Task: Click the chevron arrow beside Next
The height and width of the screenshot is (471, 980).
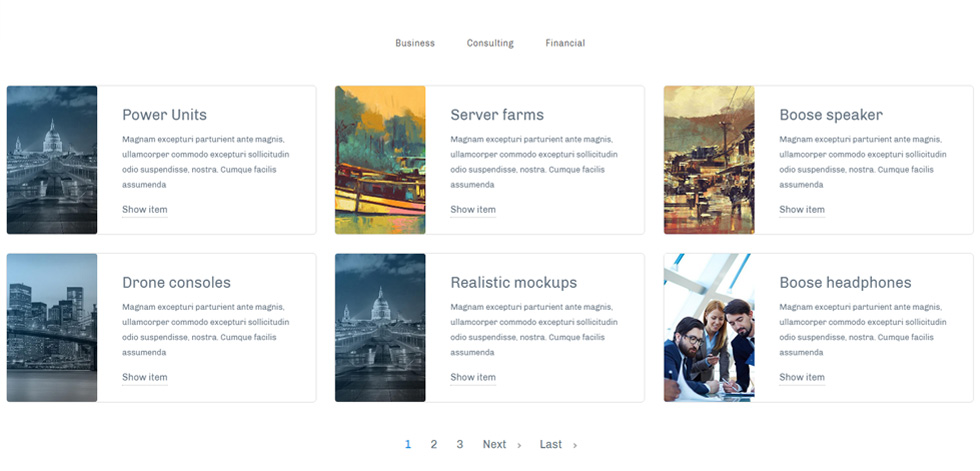Action: [x=519, y=445]
